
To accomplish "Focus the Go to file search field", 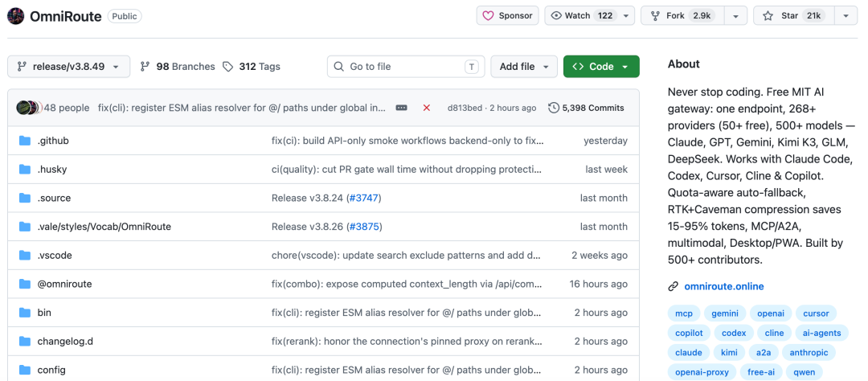I will pyautogui.click(x=406, y=67).
